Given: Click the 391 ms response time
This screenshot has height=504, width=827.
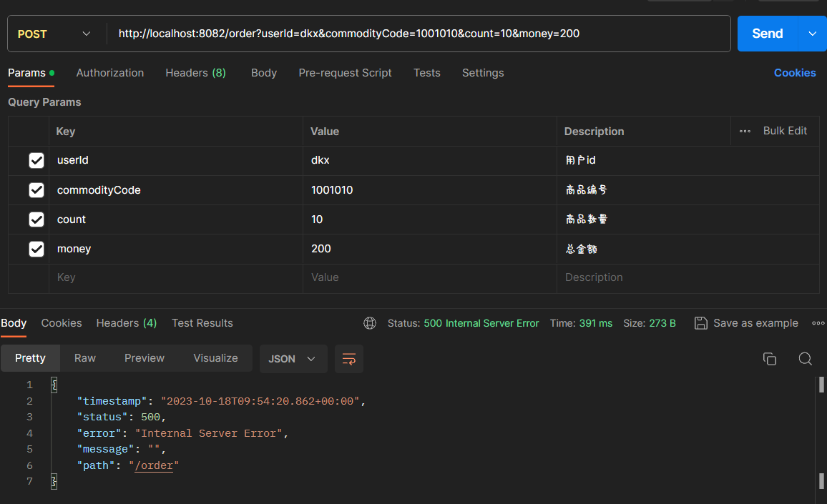Looking at the screenshot, I should (595, 323).
